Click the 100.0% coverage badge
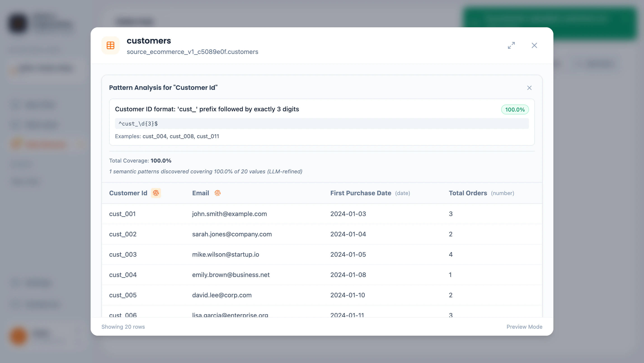Viewport: 644px width, 363px height. [515, 110]
